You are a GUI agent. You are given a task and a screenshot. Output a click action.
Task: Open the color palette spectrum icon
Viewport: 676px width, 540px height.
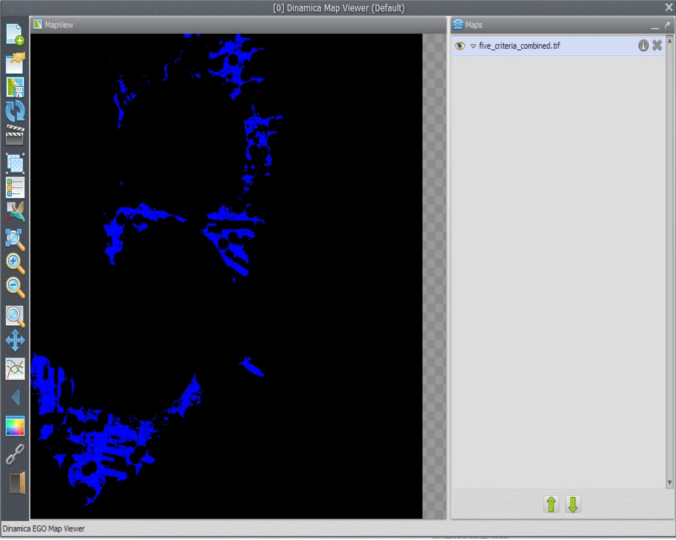(15, 427)
